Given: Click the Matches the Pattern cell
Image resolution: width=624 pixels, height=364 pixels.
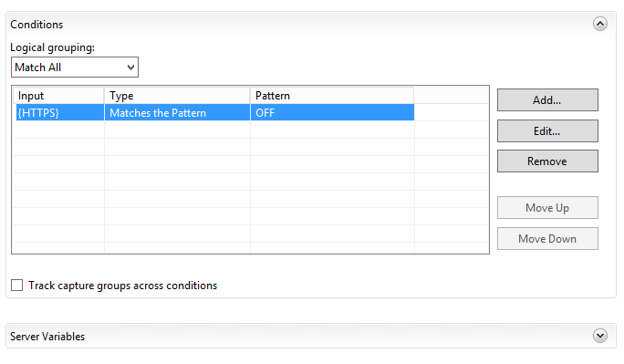Looking at the screenshot, I should 177,112.
